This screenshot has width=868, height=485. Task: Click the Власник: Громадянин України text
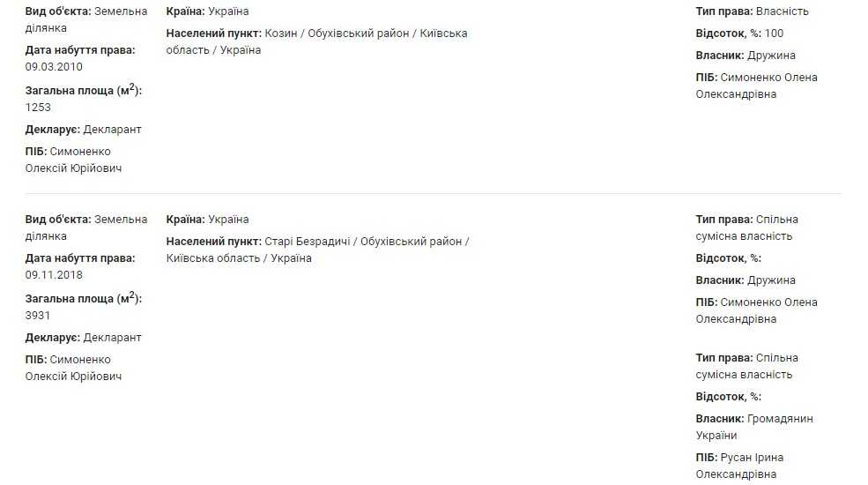754,427
